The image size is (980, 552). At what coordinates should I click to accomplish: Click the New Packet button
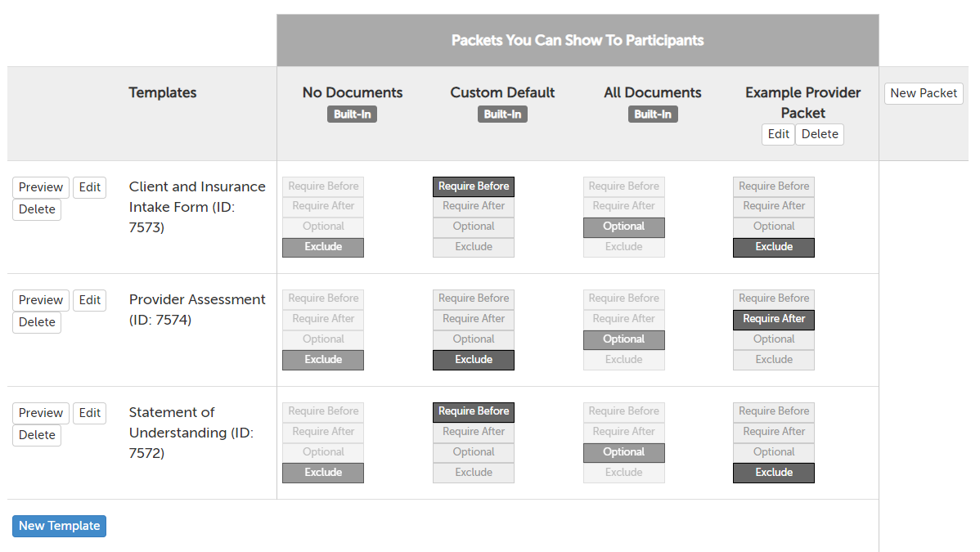924,93
